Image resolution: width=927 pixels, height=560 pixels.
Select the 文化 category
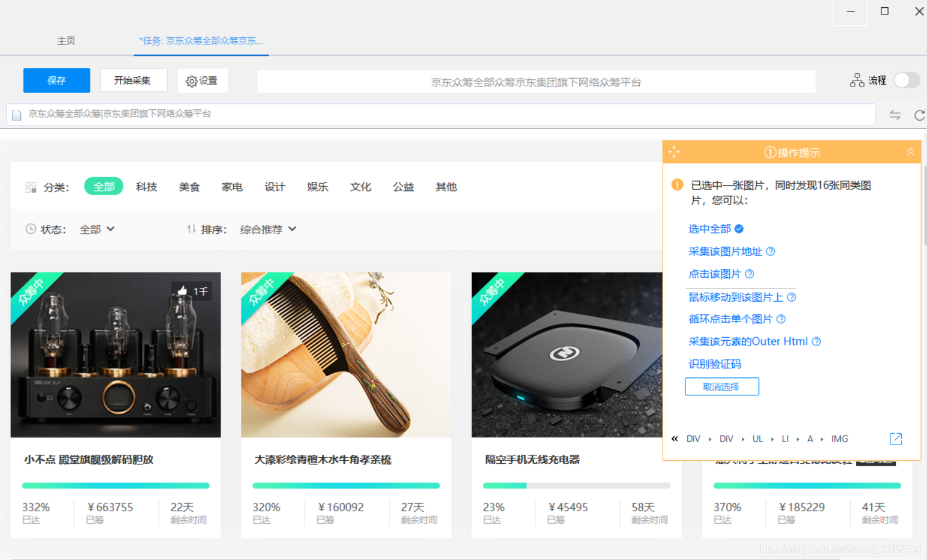[x=360, y=187]
